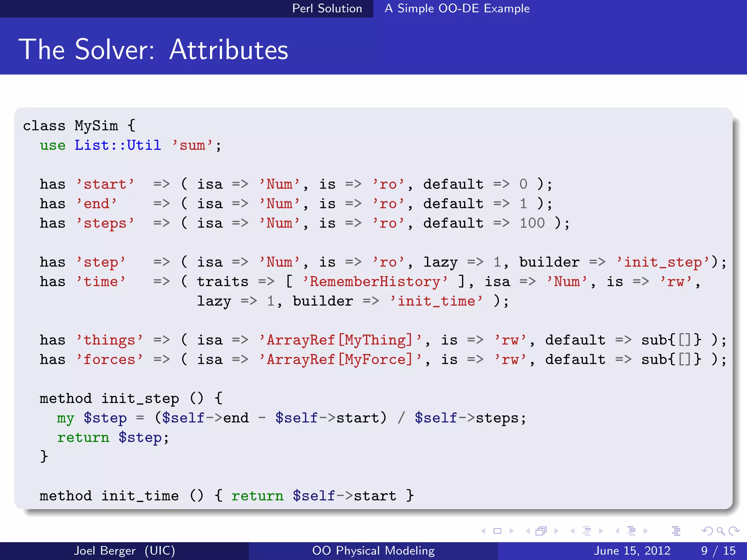Click the subsection lines icon
The image size is (747, 560).
coord(587,531)
